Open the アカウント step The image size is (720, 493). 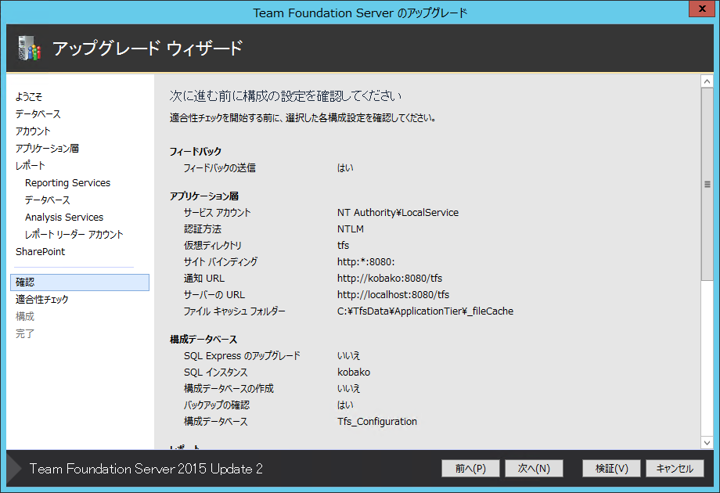33,131
